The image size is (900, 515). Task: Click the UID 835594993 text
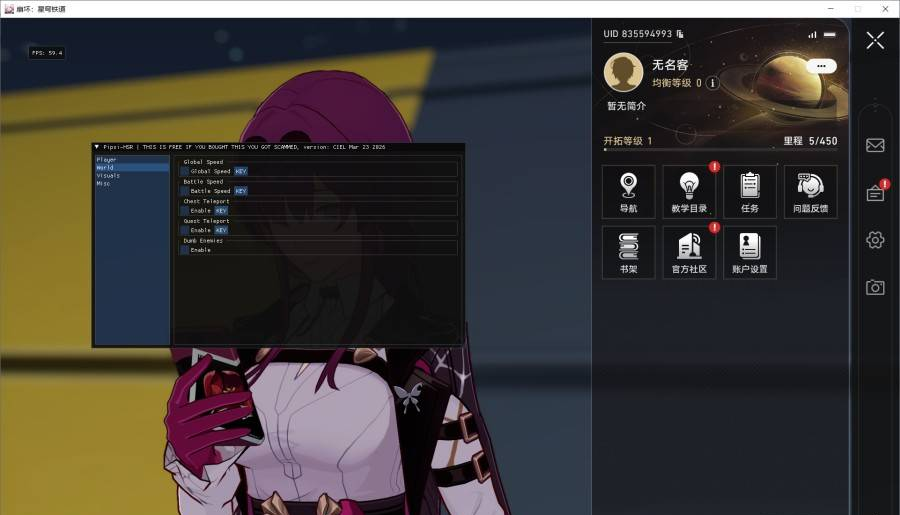pos(637,34)
